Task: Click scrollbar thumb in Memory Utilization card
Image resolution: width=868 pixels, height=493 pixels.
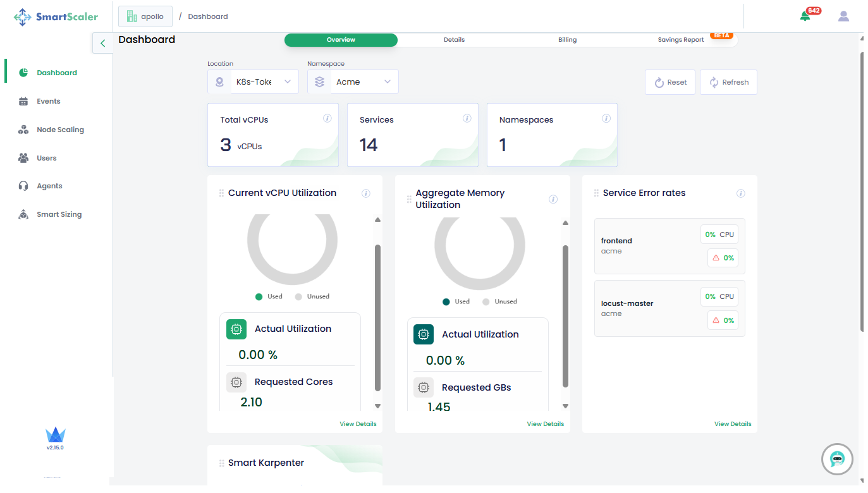Action: (x=565, y=316)
